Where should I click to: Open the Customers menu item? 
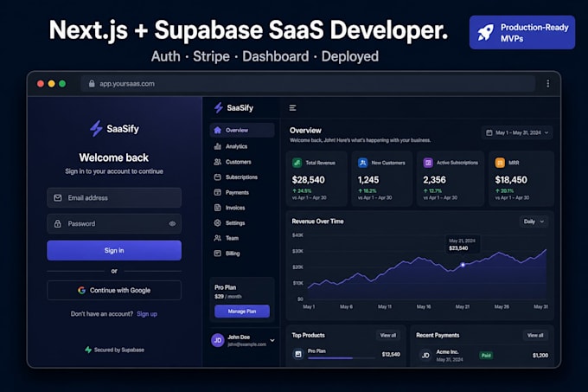tap(242, 162)
